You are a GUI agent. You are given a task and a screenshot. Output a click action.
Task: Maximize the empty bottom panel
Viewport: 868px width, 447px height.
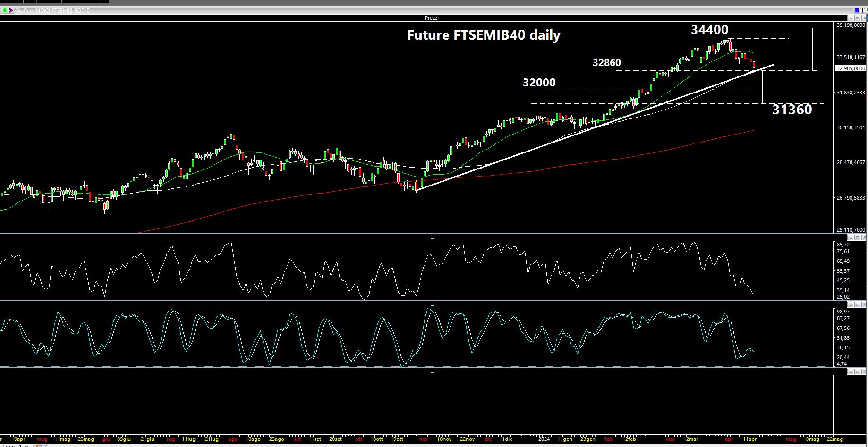tap(858, 372)
